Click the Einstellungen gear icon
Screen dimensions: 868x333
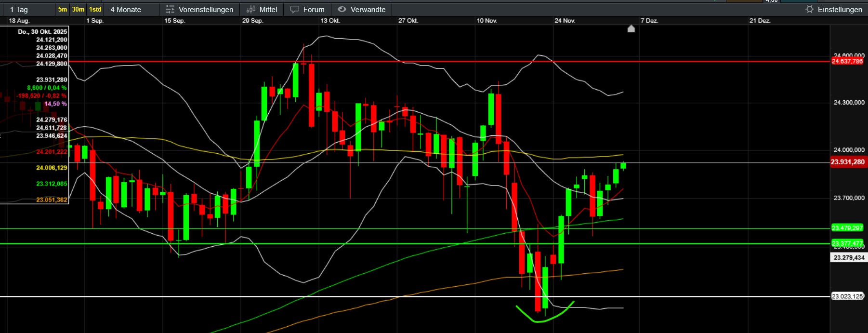click(809, 9)
